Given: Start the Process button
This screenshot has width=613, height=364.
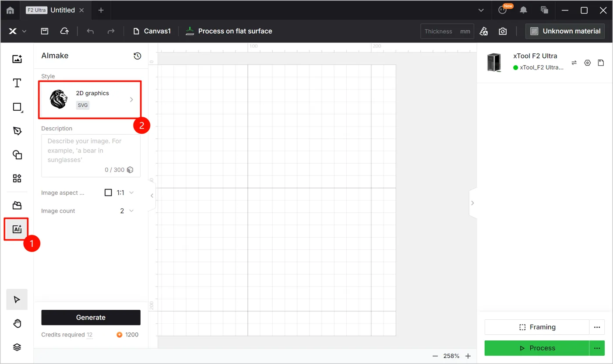Looking at the screenshot, I should pos(537,348).
